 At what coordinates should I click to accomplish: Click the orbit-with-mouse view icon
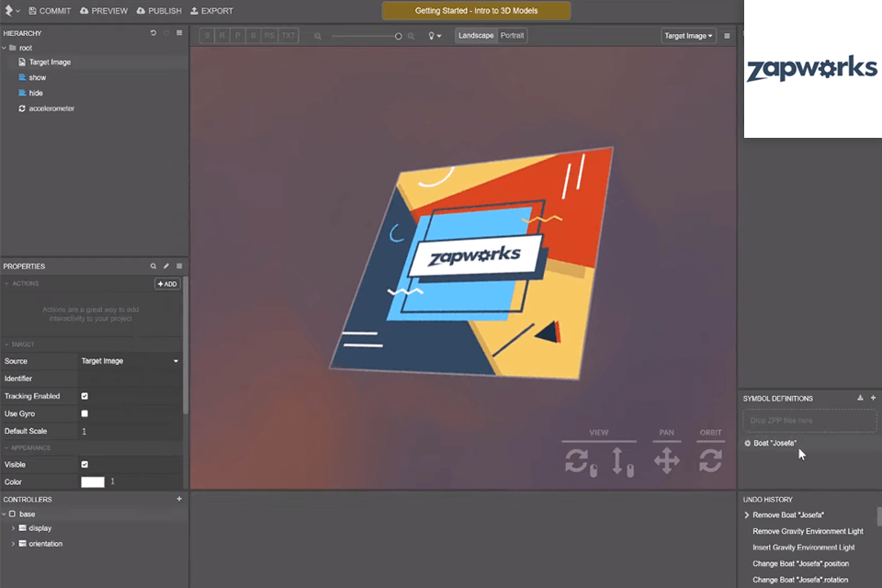coord(581,462)
